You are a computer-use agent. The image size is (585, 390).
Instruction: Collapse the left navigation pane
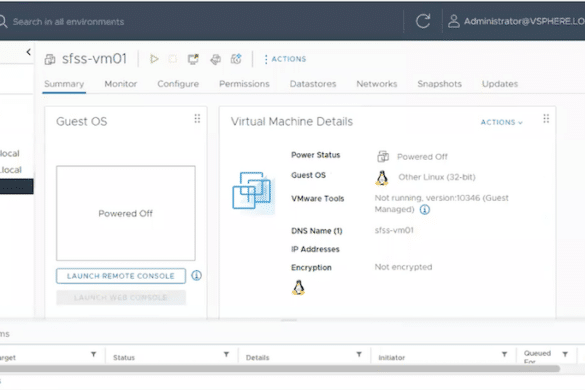click(28, 52)
